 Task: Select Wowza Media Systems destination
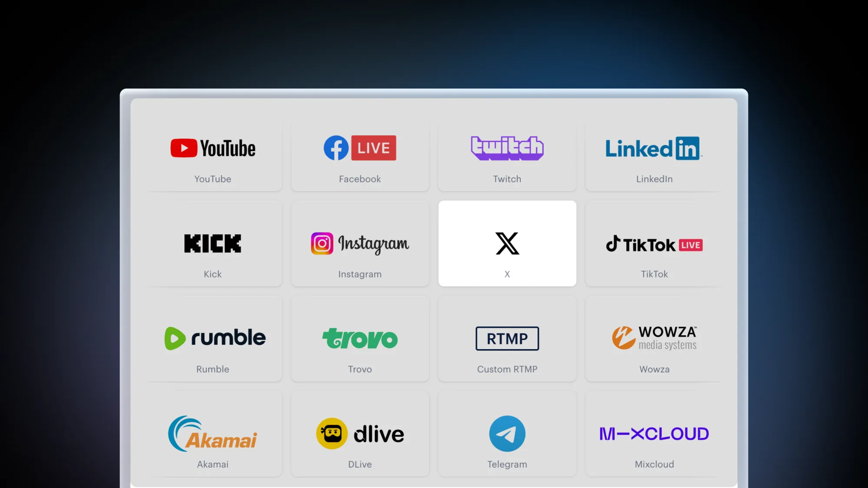[x=654, y=338]
